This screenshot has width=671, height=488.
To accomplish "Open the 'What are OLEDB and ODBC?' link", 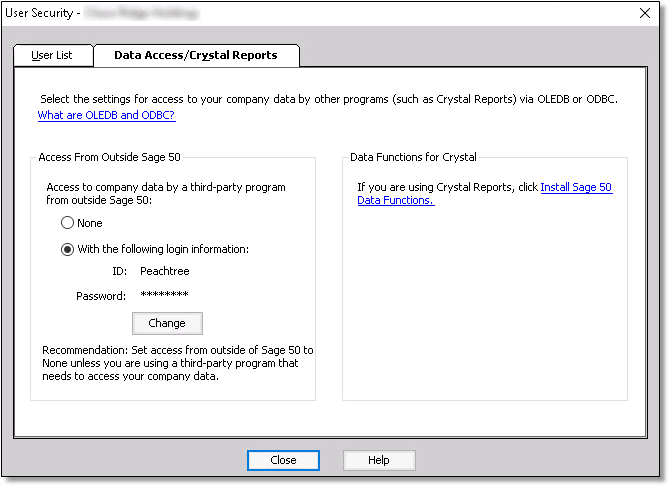I will [107, 115].
